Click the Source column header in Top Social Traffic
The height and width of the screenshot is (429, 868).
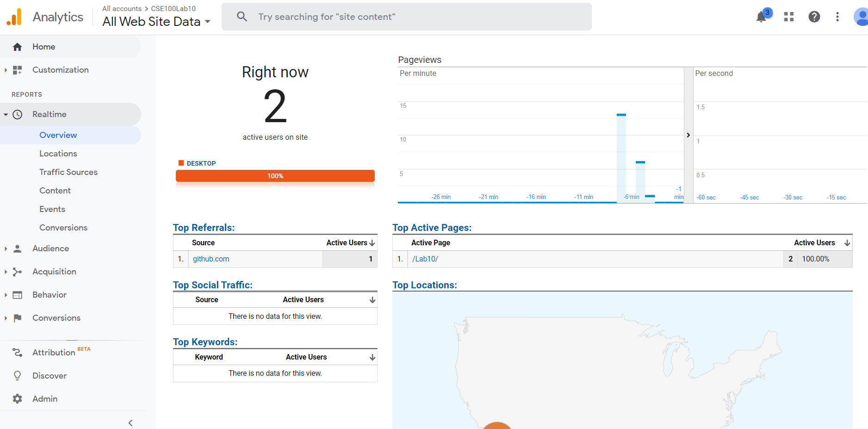[x=207, y=300]
